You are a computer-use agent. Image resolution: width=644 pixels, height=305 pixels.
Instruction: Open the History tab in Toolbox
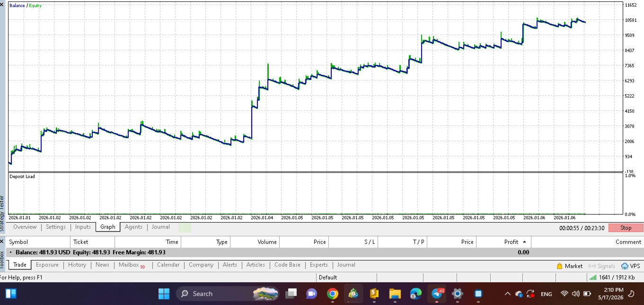click(x=77, y=265)
